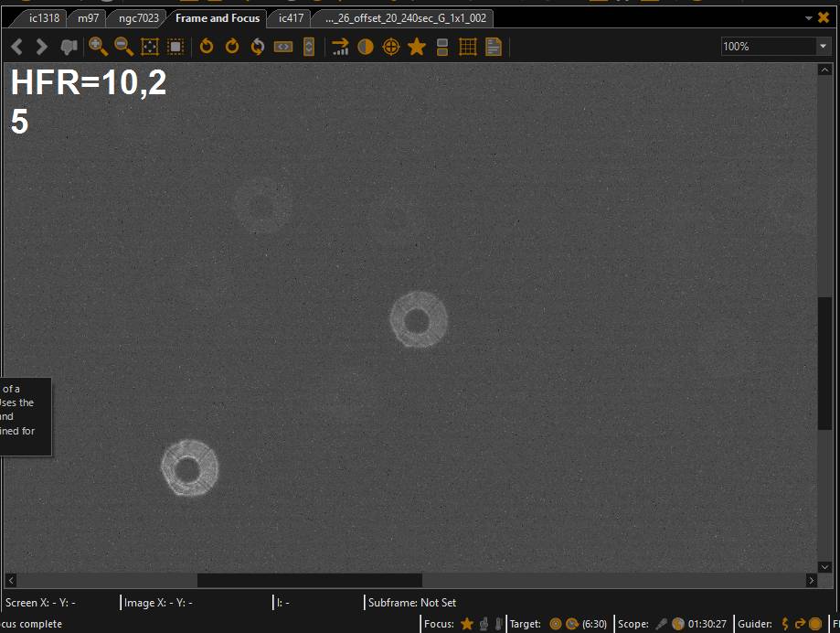Viewport: 840px width, 633px height.
Task: Click the zoom in magnifier icon
Action: click(98, 47)
